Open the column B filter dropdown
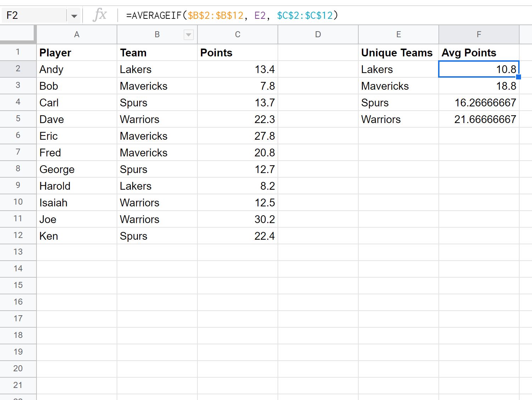532x400 pixels. pyautogui.click(x=189, y=35)
